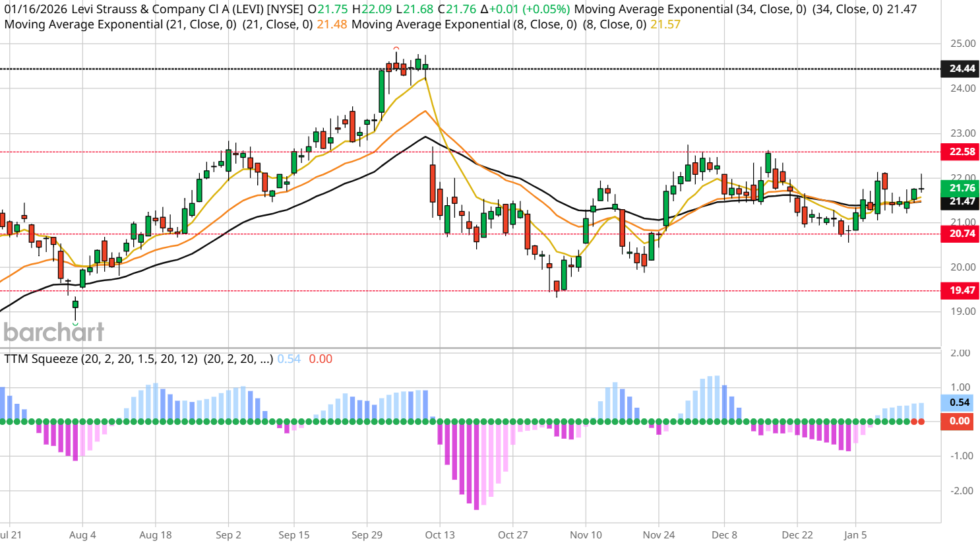This screenshot has height=545, width=980.
Task: Click the black 21.47 price-axis marker
Action: pos(960,202)
